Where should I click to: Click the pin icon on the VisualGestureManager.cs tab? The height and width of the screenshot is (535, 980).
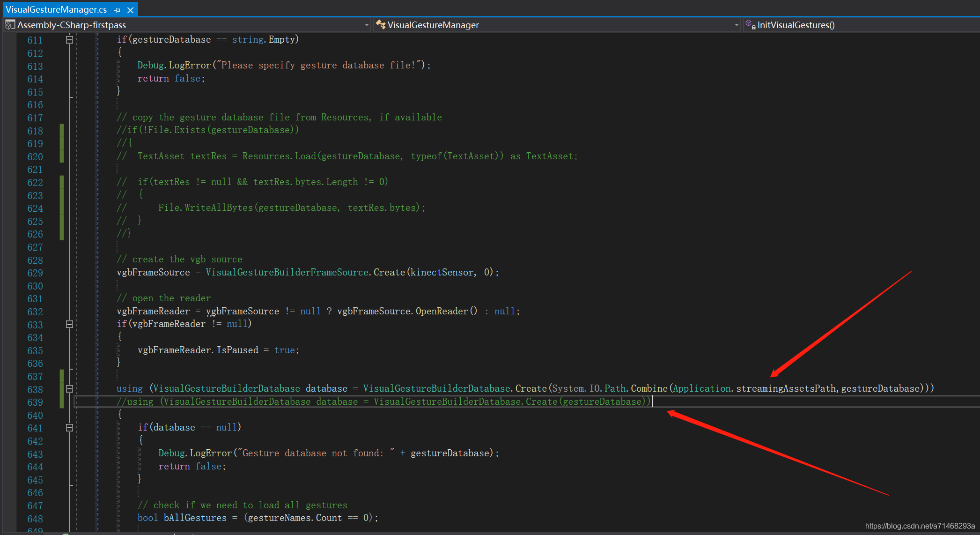click(117, 9)
